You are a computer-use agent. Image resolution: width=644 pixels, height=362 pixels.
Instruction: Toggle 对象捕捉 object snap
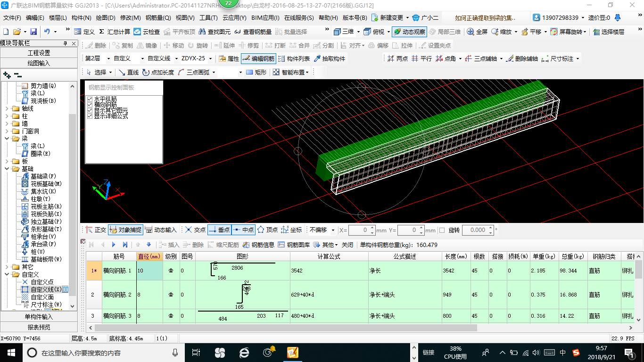point(125,230)
